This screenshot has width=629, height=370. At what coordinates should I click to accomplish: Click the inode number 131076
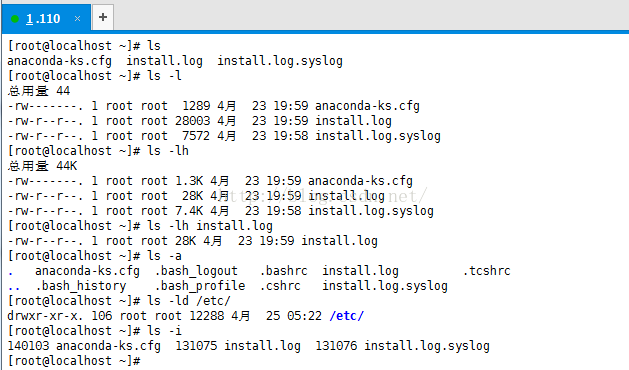pos(336,346)
